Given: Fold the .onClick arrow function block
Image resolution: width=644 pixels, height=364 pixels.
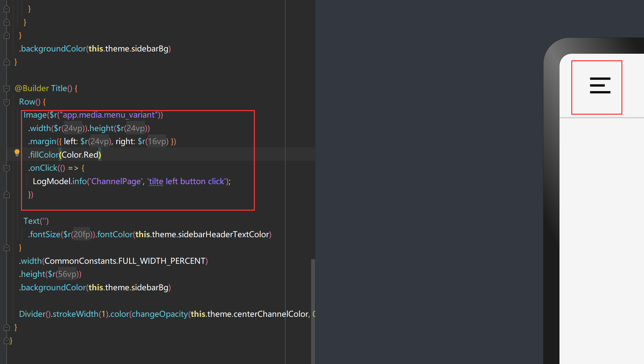Looking at the screenshot, I should tap(7, 168).
